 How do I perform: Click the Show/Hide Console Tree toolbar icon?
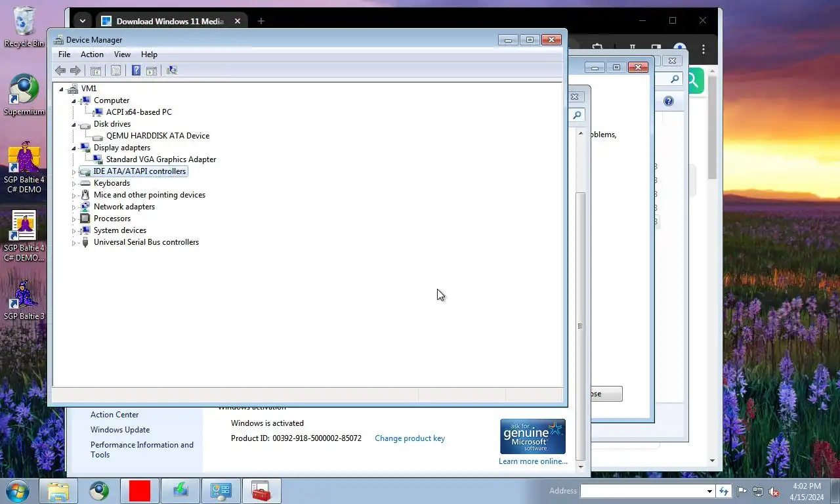tap(95, 70)
